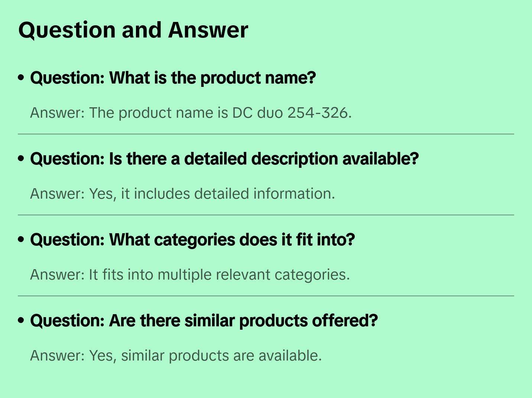Click the bullet next to the categories question
Image resolution: width=532 pixels, height=398 pixels.
point(21,239)
